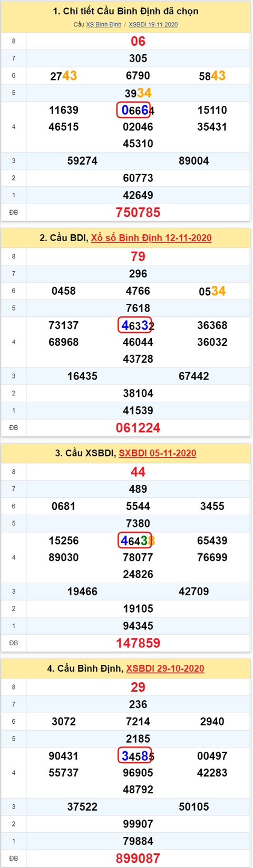Screen dimensions: 253x868
Task: Open the SXBDI 05-11-2020 link
Action: tap(158, 453)
